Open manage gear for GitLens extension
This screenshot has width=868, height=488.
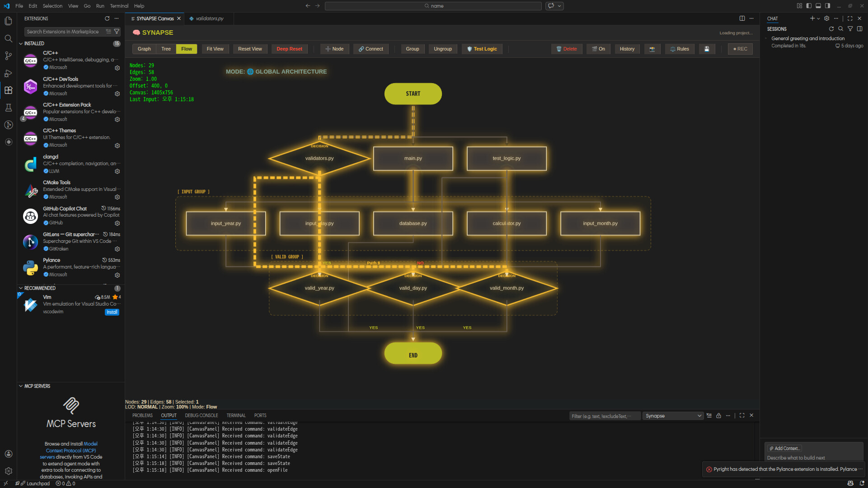117,249
